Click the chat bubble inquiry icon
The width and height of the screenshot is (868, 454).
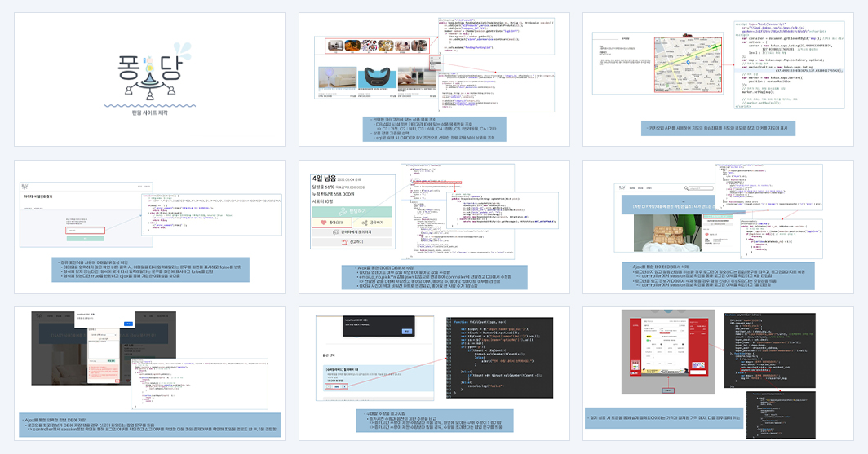[335, 232]
